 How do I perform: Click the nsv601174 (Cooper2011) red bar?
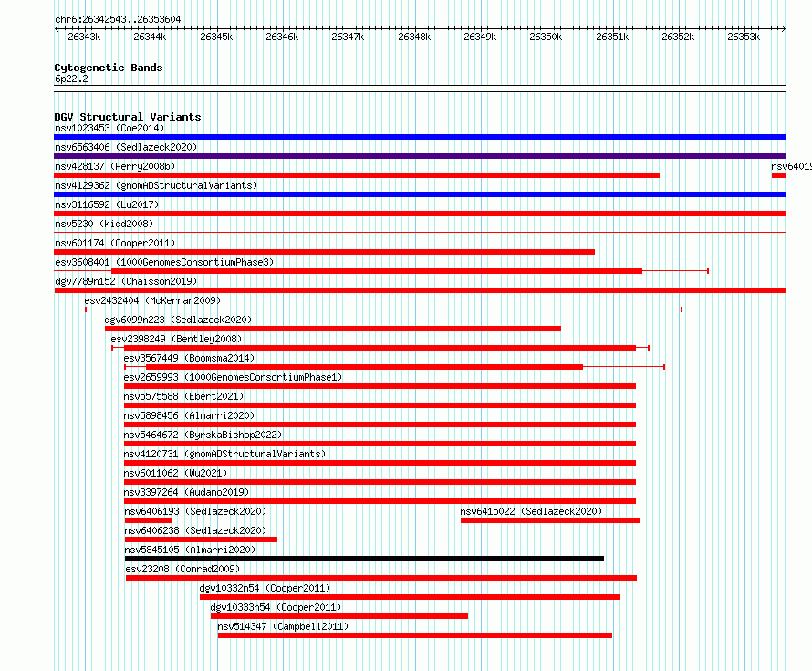324,252
